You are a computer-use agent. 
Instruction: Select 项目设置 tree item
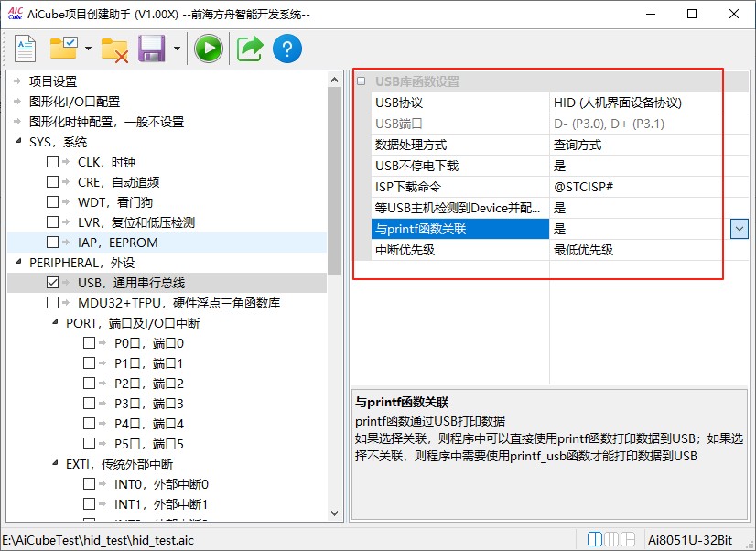click(x=53, y=81)
